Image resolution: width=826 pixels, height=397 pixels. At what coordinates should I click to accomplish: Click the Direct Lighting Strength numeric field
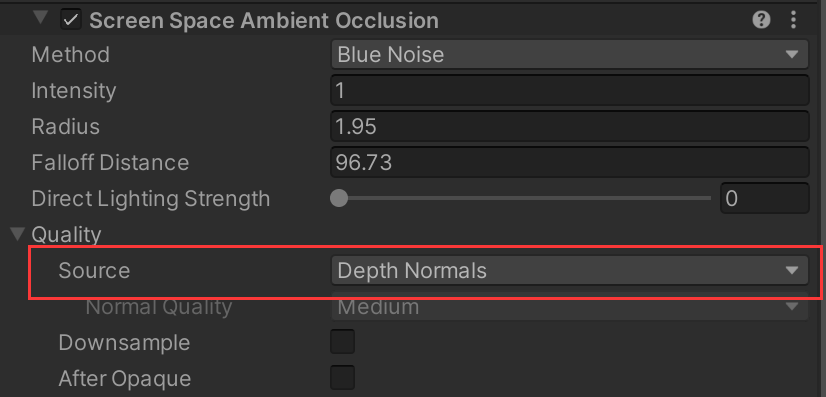(764, 198)
